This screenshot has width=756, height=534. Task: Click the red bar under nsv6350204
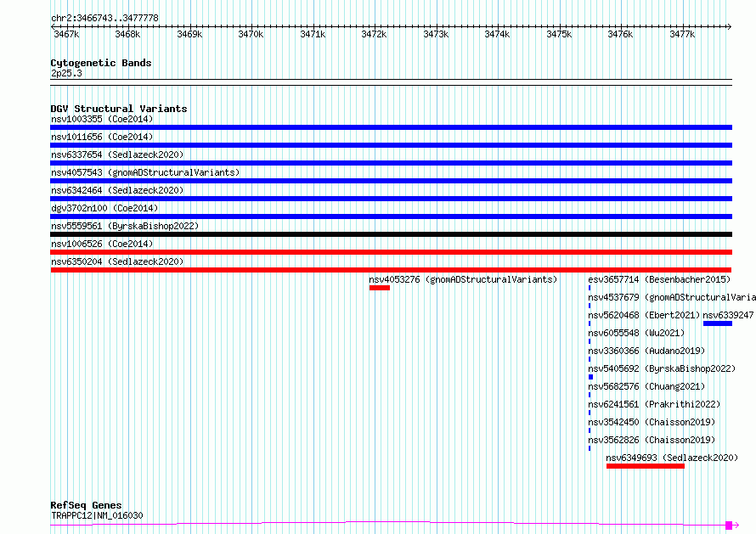click(x=391, y=270)
